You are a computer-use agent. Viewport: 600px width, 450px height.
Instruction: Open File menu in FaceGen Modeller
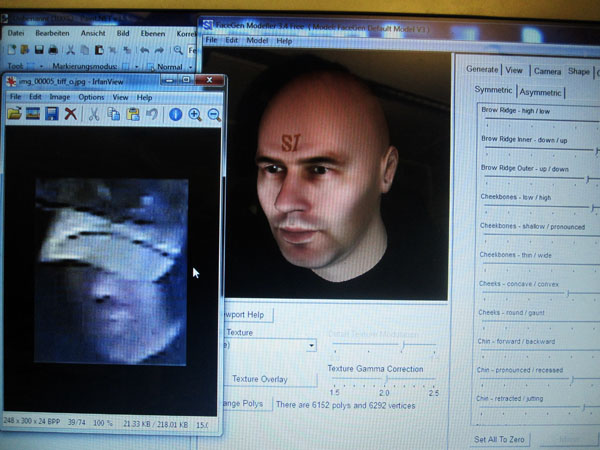click(211, 40)
